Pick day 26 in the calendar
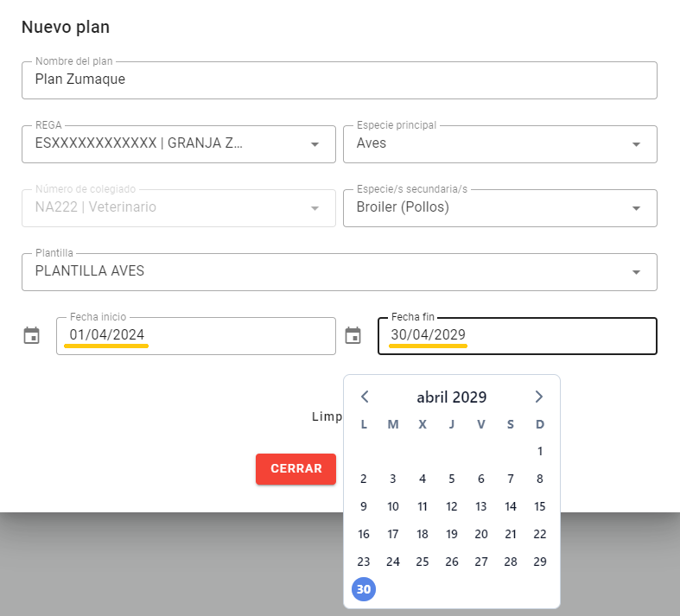This screenshot has width=680, height=616. click(x=452, y=562)
